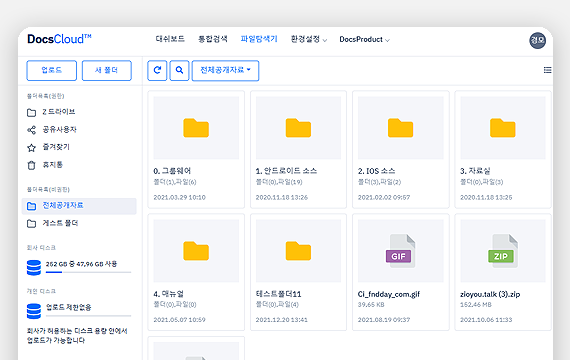Open 즐겨찾기 favorites
Viewport: 570px width, 360px height.
[x=56, y=147]
